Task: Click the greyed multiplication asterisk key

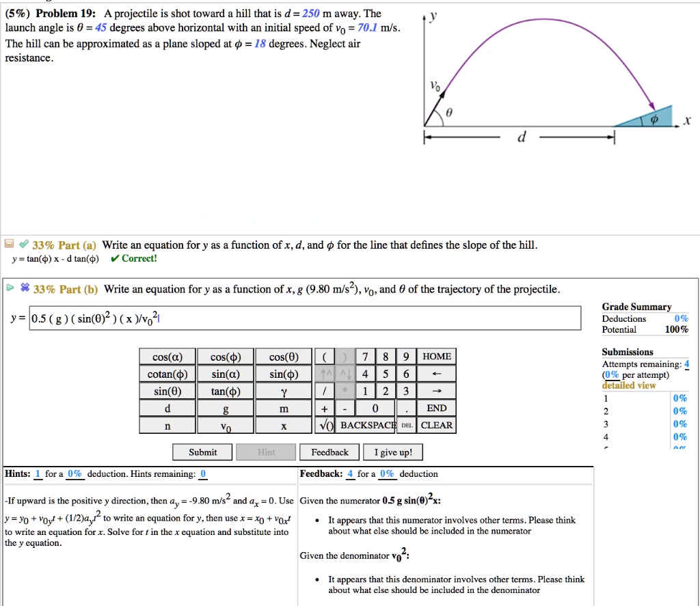Action: (345, 391)
